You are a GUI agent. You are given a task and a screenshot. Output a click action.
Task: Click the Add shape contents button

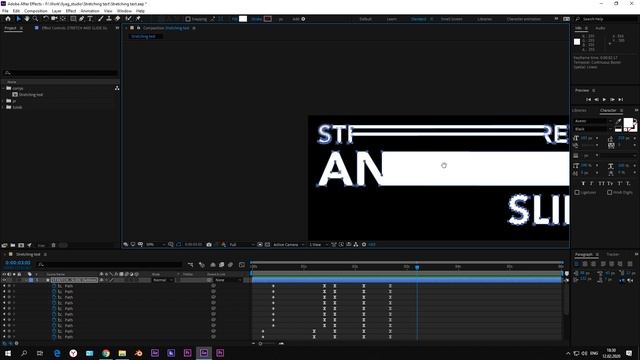(303, 19)
